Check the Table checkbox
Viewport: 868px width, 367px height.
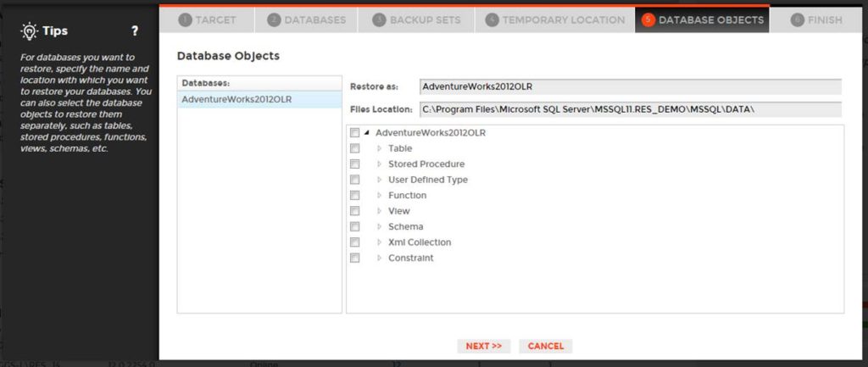click(355, 148)
